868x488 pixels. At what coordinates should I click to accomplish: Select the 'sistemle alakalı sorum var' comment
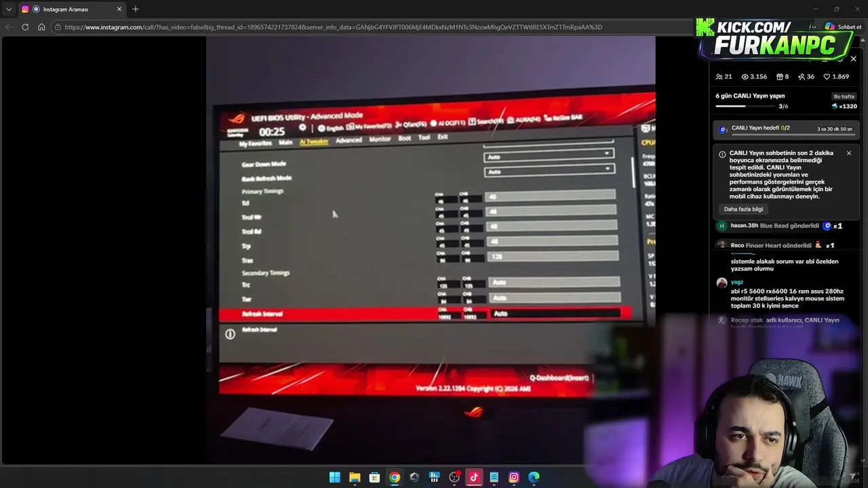point(785,265)
